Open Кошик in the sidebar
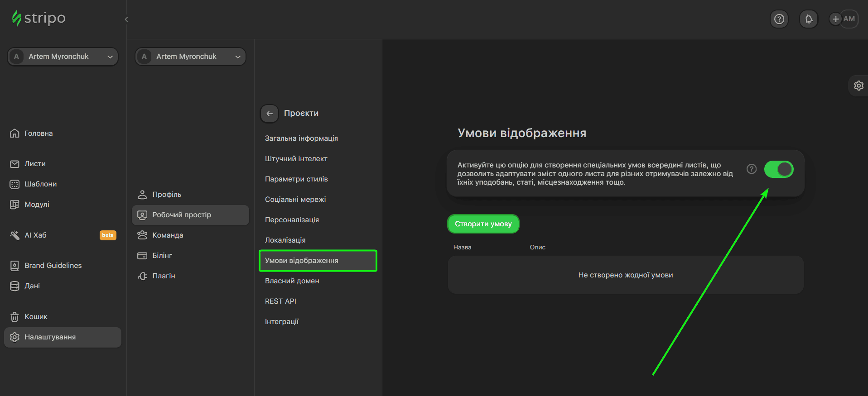Screen dimensions: 868x396 pos(36,317)
